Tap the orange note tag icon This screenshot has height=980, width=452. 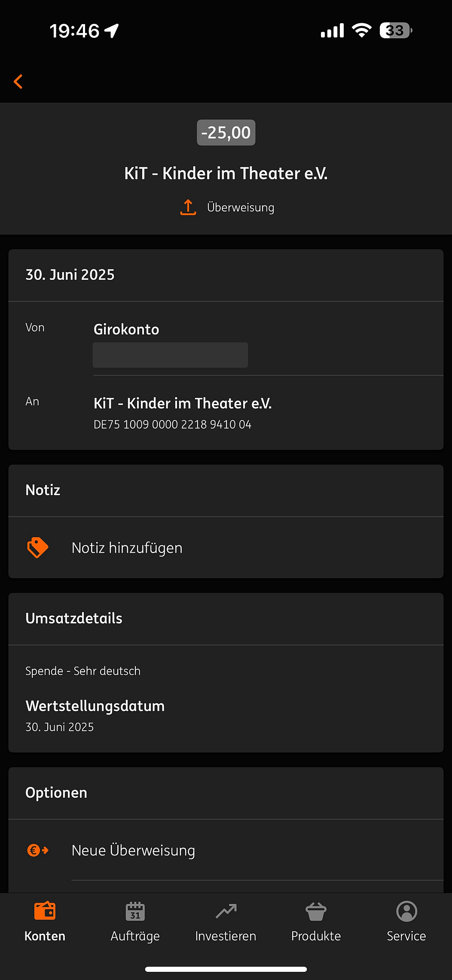(38, 548)
